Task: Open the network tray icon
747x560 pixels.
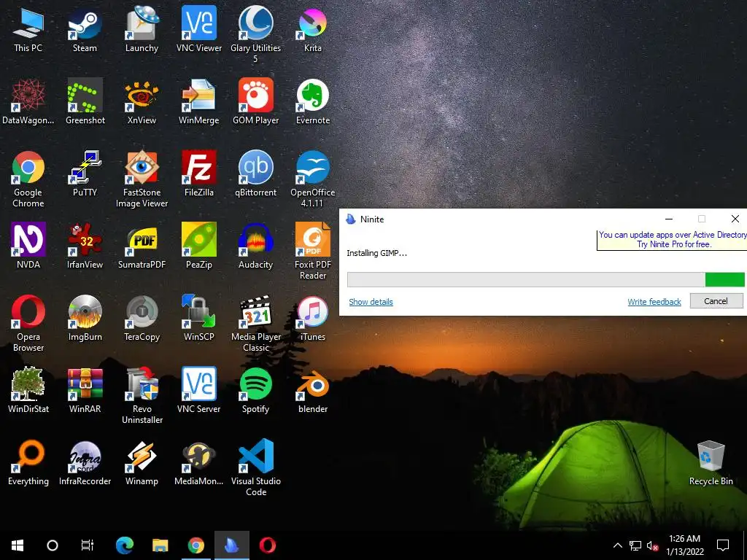Action: pyautogui.click(x=635, y=545)
